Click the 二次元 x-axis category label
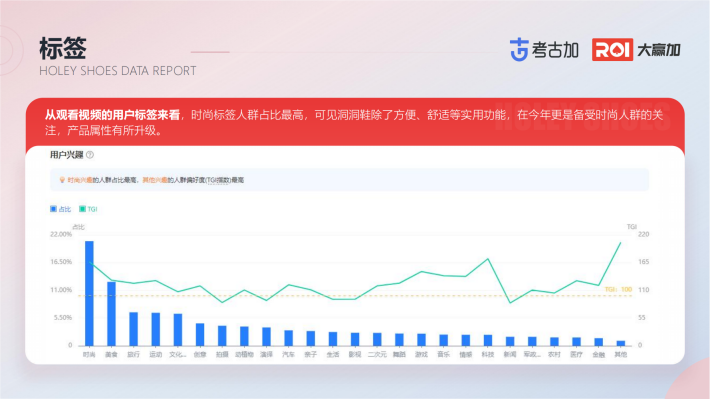710x399 pixels. [377, 354]
